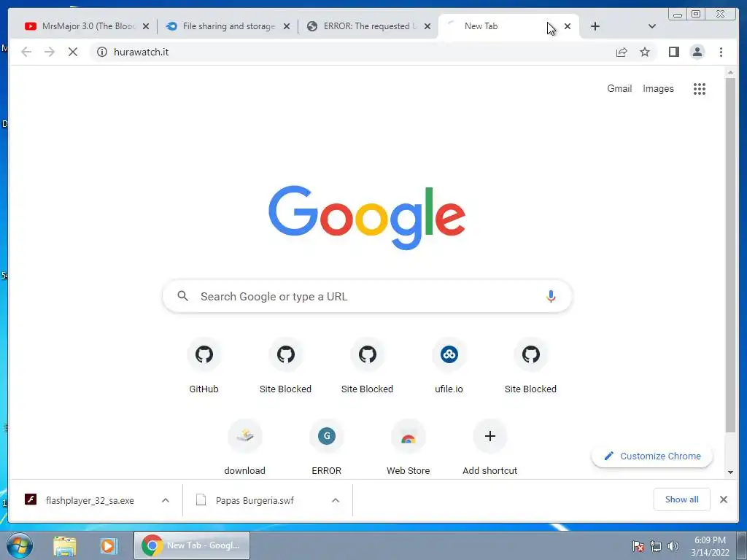Open the Windows Start menu
The image size is (747, 560).
pos(20,545)
